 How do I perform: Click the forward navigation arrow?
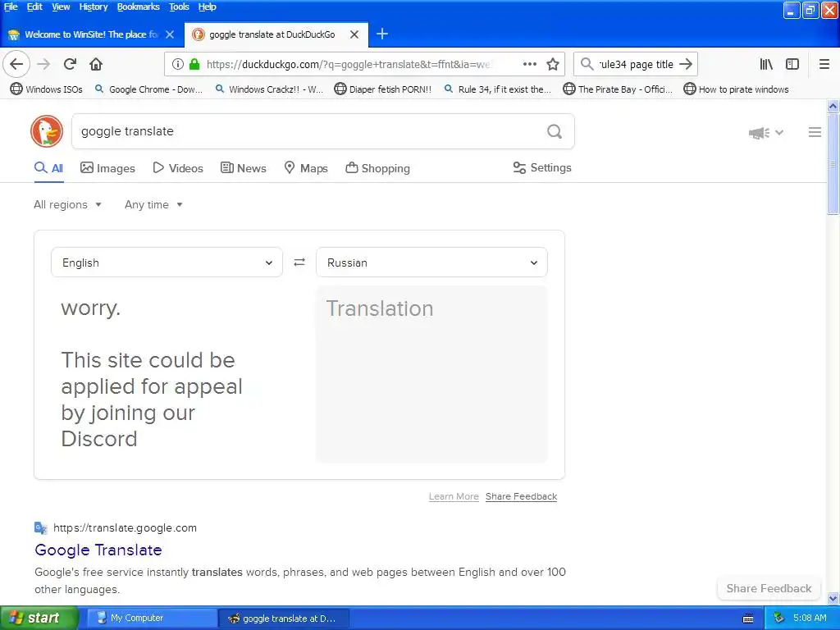pos(43,64)
